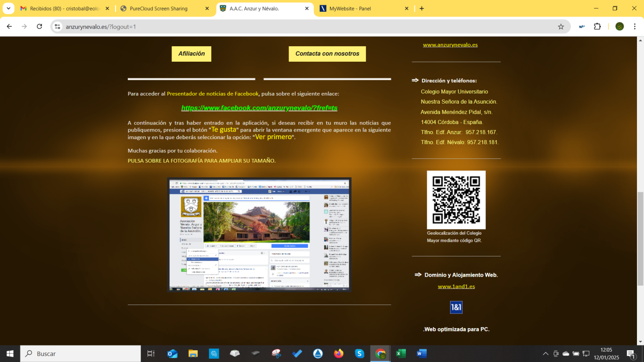Open the Chrome profile avatar
The width and height of the screenshot is (644, 362).
coord(619,26)
